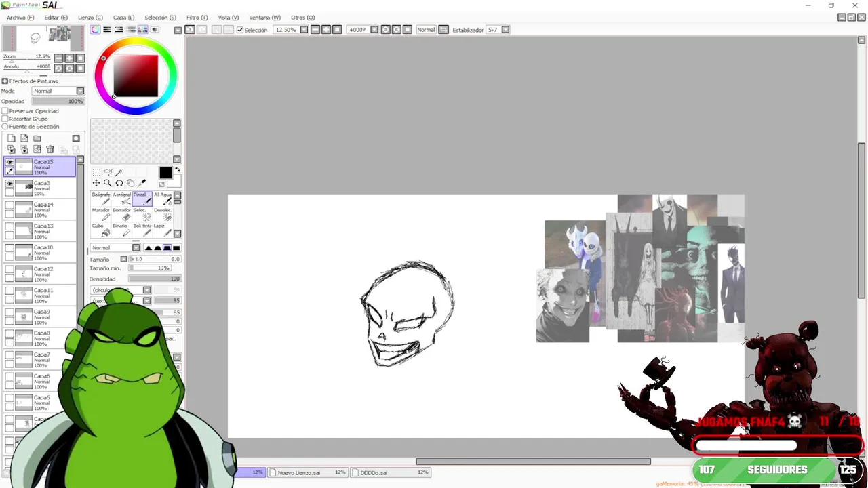
Task: Click undo arrow in top toolbar
Action: coord(190,30)
